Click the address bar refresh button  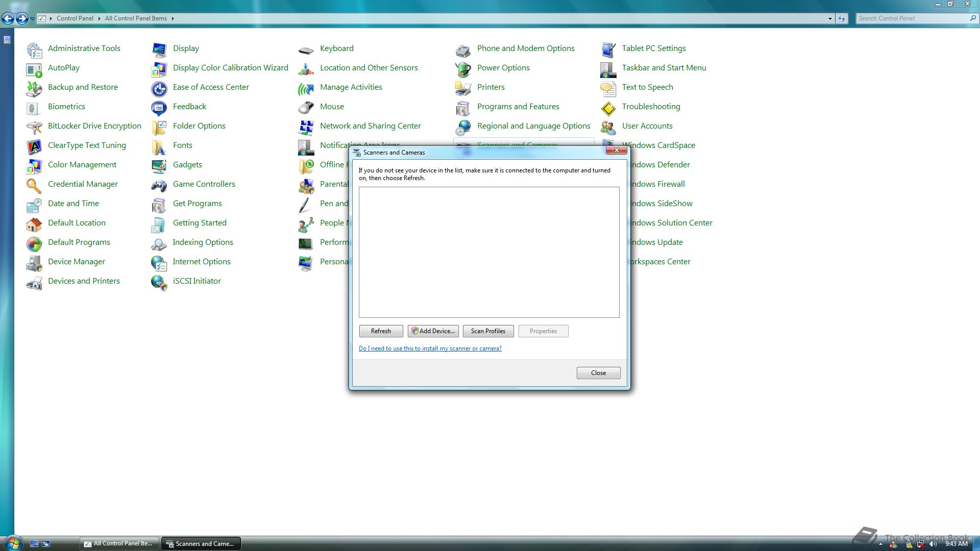click(842, 18)
